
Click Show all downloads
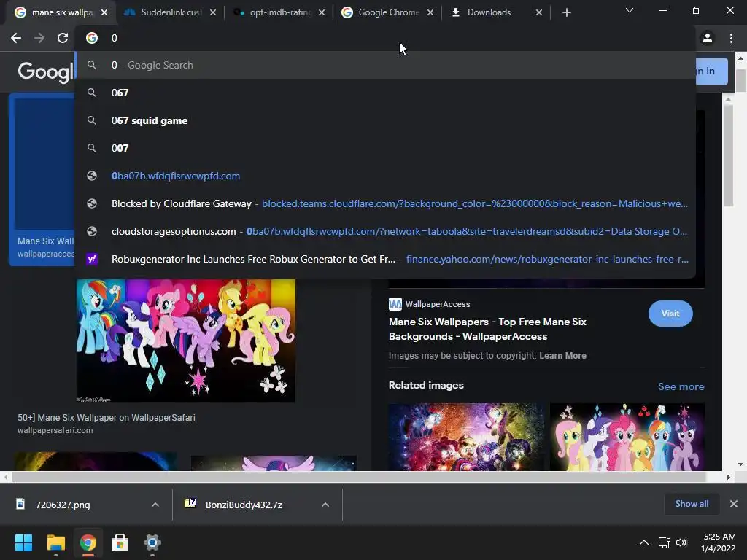692,504
